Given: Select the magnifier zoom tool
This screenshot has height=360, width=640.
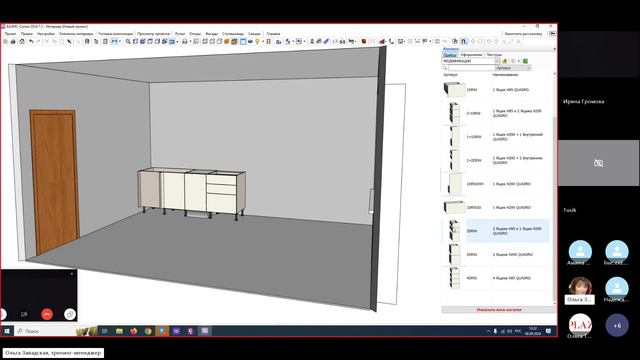Looking at the screenshot, I should point(128,42).
